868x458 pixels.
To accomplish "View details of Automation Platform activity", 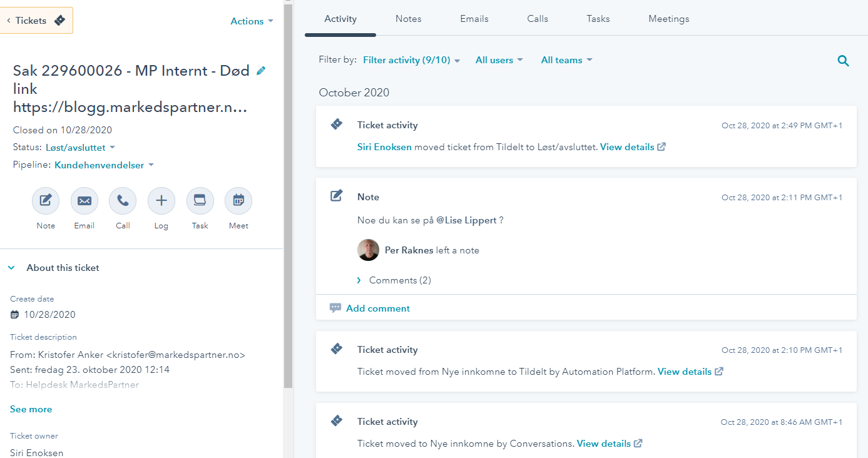I will (690, 372).
